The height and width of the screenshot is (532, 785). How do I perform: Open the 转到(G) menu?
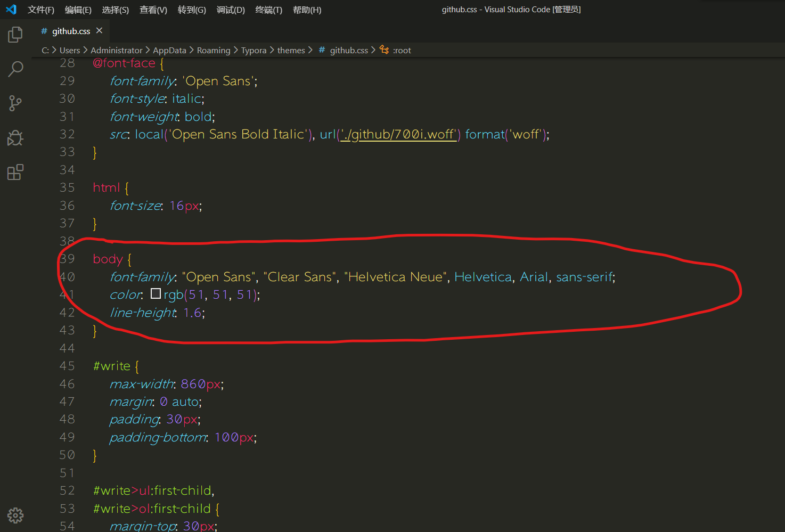[192, 10]
